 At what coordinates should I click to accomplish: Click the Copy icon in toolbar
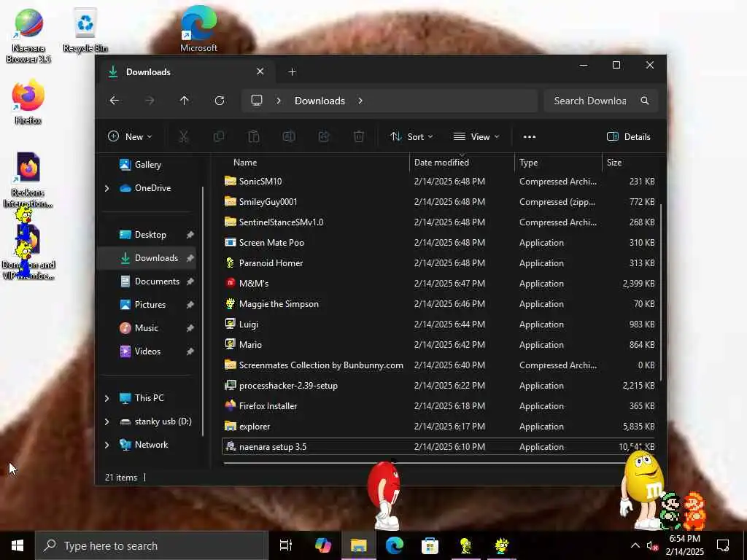219,136
